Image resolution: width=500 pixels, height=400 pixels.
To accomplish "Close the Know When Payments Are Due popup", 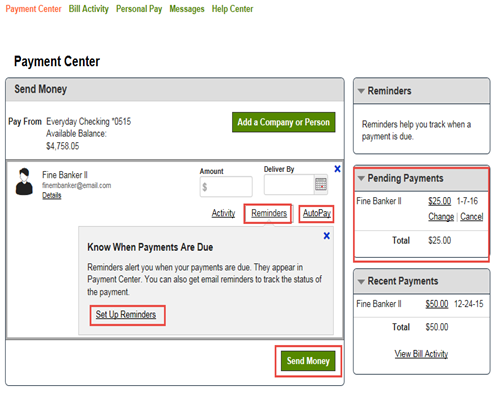I will [x=327, y=236].
